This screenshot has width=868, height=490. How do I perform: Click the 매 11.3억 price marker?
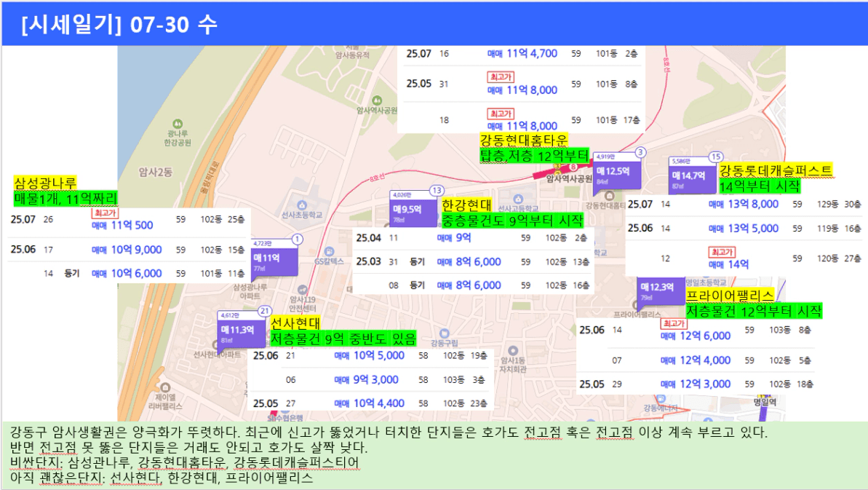240,333
